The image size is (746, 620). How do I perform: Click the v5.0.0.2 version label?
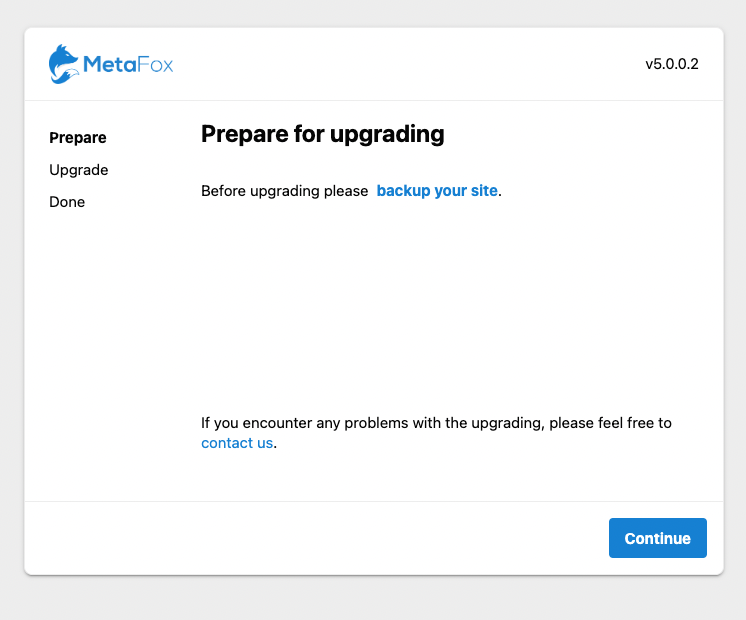coord(671,64)
